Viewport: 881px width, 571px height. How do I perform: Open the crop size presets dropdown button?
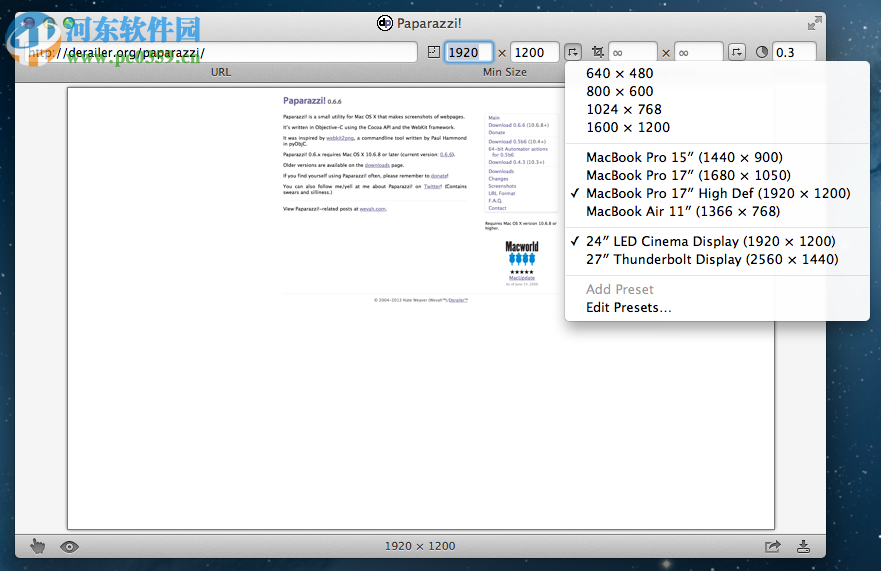click(x=737, y=52)
